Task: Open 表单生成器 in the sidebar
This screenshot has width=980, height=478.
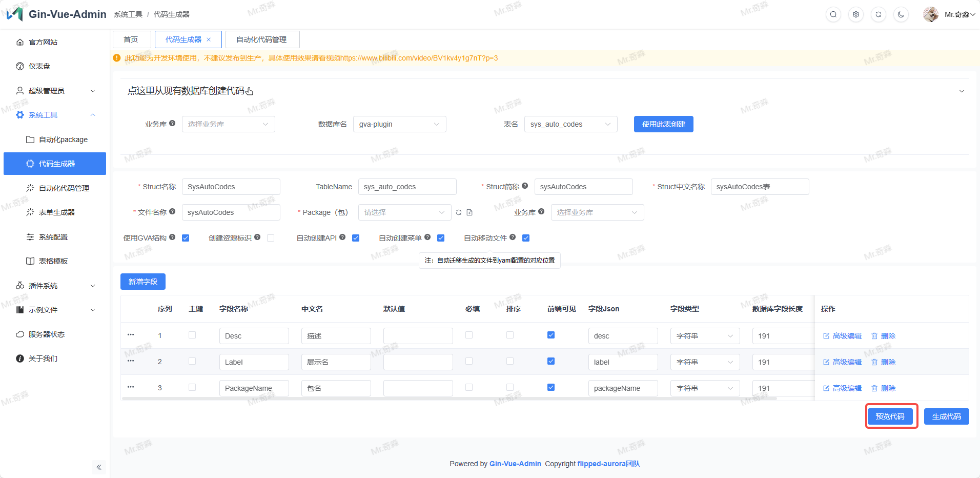Action: click(57, 212)
